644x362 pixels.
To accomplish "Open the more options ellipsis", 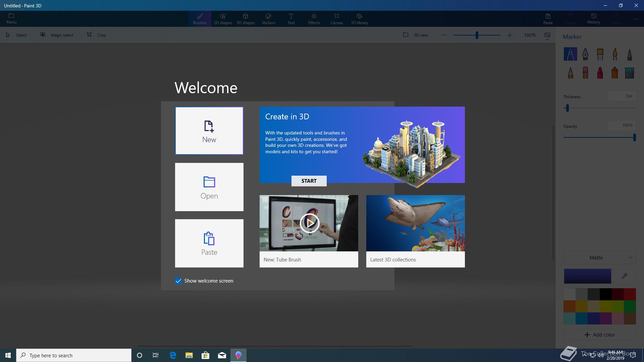I will (x=636, y=19).
